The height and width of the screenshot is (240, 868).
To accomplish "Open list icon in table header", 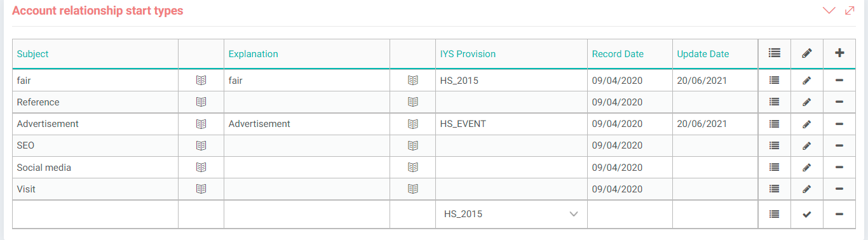I will click(774, 53).
